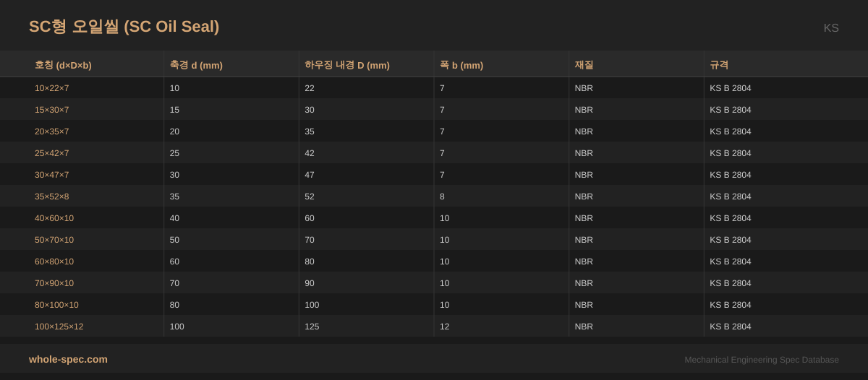Click the SC형 오일씰 page title
Image resolution: width=868 pixels, height=380 pixels.
(124, 27)
